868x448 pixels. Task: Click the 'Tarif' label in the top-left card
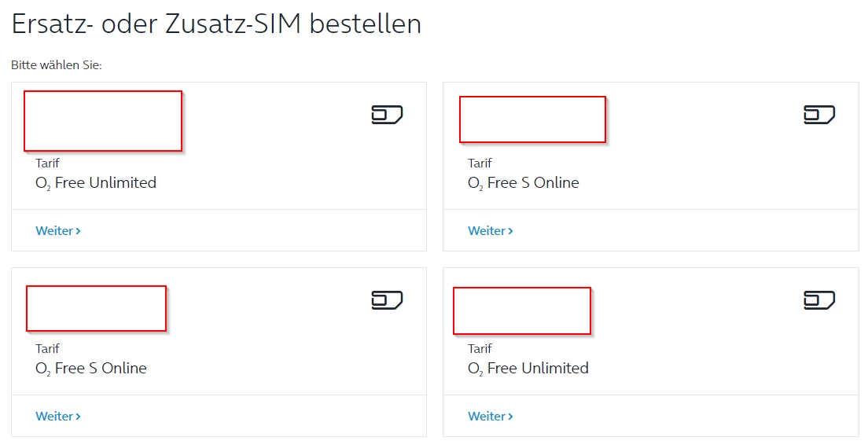pyautogui.click(x=47, y=163)
